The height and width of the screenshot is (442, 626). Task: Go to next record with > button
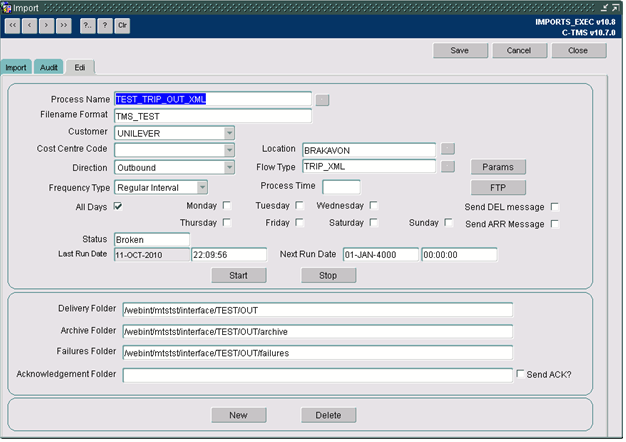[47, 26]
